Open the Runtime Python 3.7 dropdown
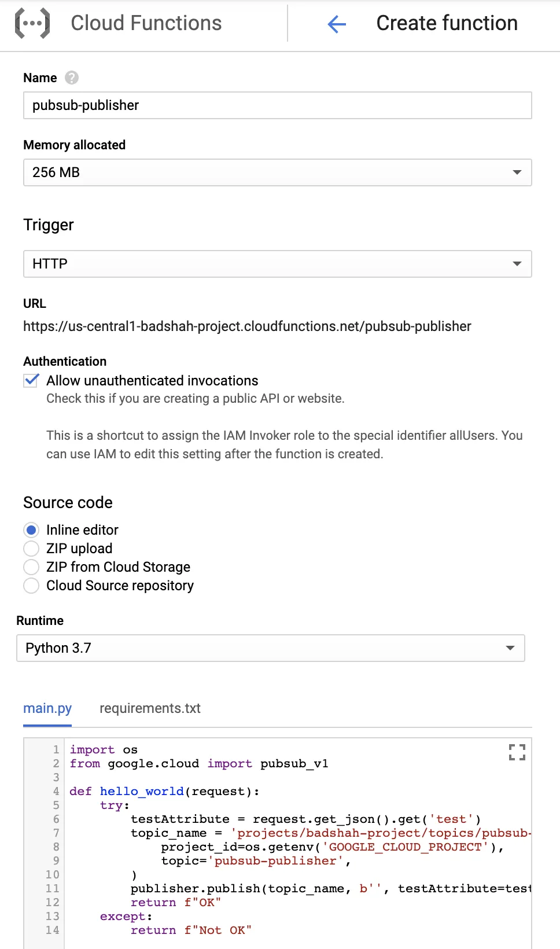 pos(270,648)
